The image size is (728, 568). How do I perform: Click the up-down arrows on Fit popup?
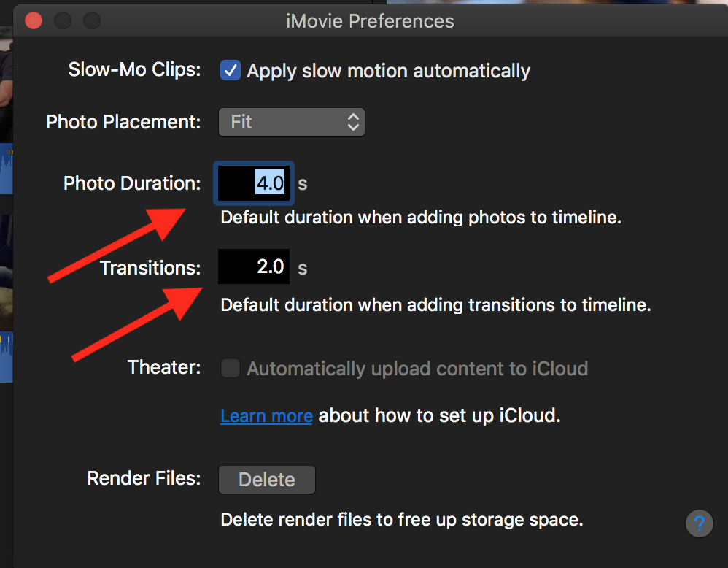click(x=353, y=122)
